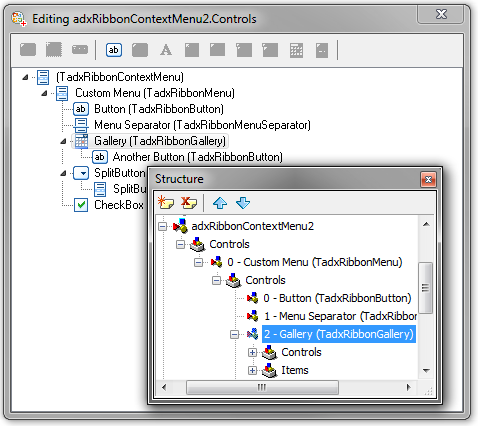
Task: Select highlighted '2 - Gallery (TadxRibbonGallery)' row
Action: 339,334
